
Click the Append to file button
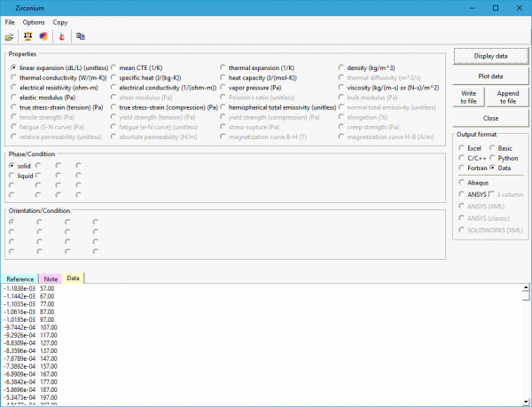pos(507,98)
